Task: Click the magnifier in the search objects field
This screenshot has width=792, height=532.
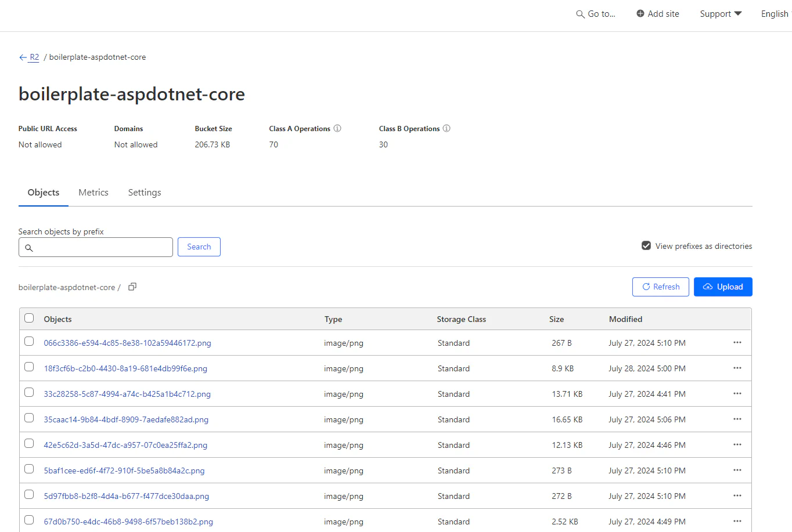Action: point(30,247)
